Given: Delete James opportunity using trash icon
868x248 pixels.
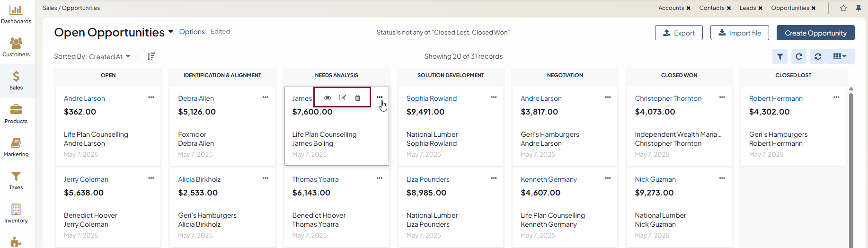Looking at the screenshot, I should coord(358,98).
